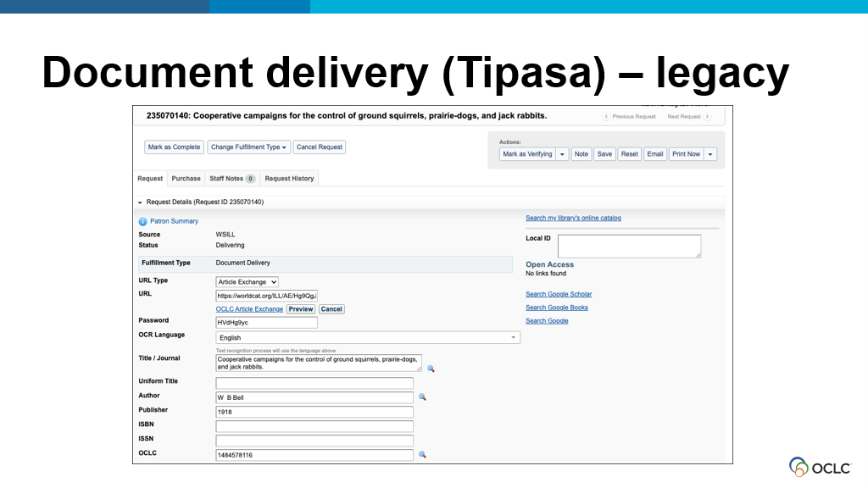Click the Patron Summary info icon
This screenshot has height=488, width=868.
point(142,221)
